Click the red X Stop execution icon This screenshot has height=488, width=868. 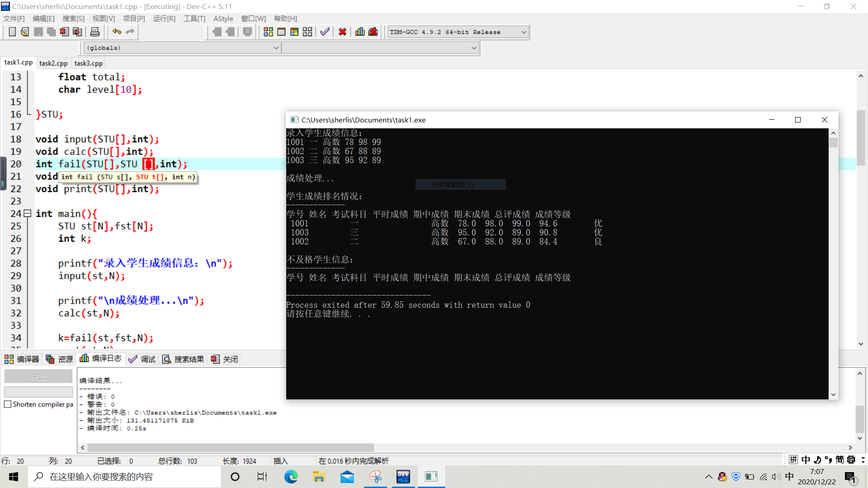[x=342, y=32]
